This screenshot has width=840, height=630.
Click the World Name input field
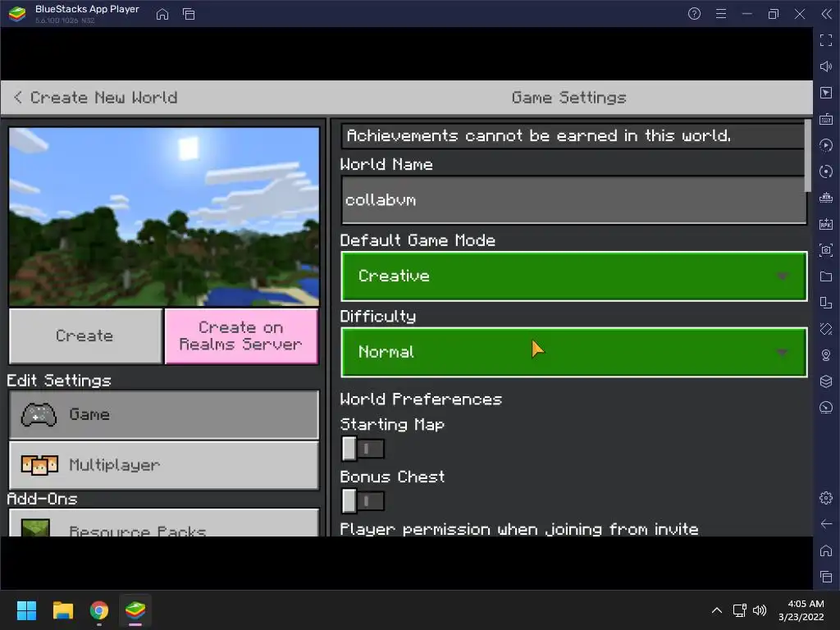[x=573, y=200]
